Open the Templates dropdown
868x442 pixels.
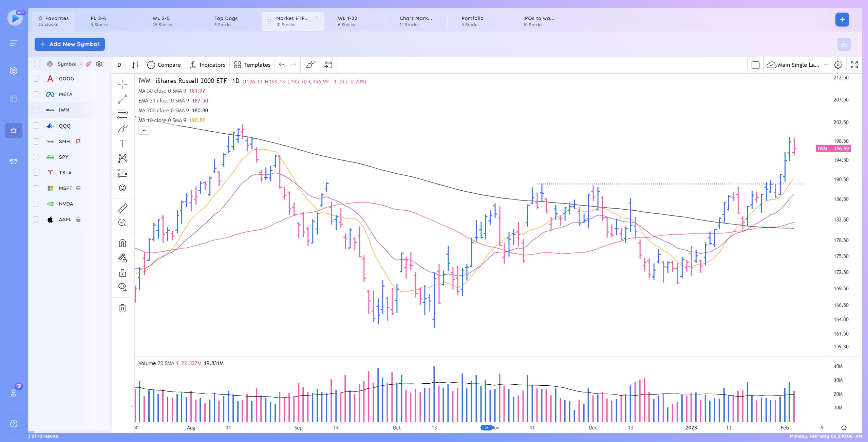[x=252, y=65]
